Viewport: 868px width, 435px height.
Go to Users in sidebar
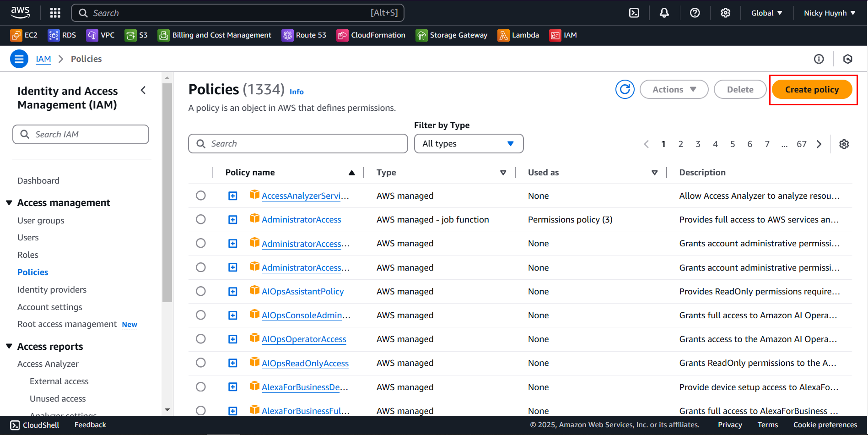(x=28, y=238)
